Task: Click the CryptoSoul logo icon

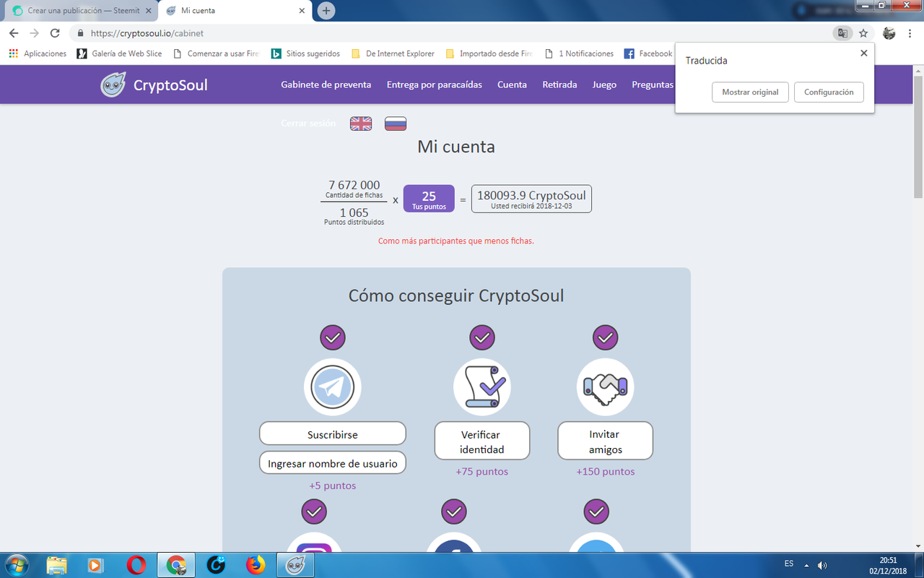Action: pos(113,85)
